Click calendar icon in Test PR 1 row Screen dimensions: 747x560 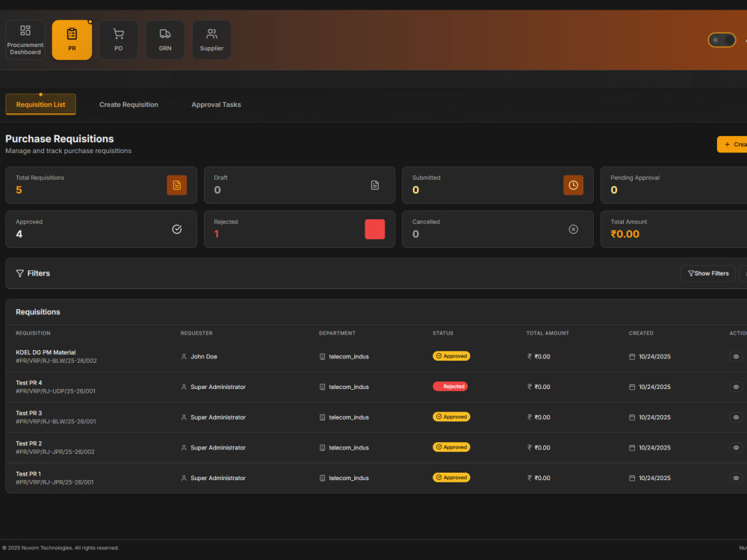click(x=632, y=478)
